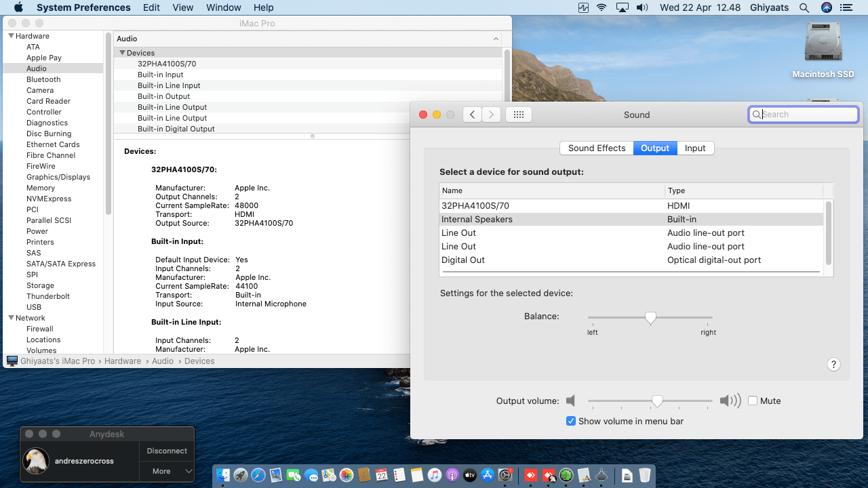Viewport: 868px width, 488px height.
Task: Click the Sound preferences search field
Action: coord(807,115)
